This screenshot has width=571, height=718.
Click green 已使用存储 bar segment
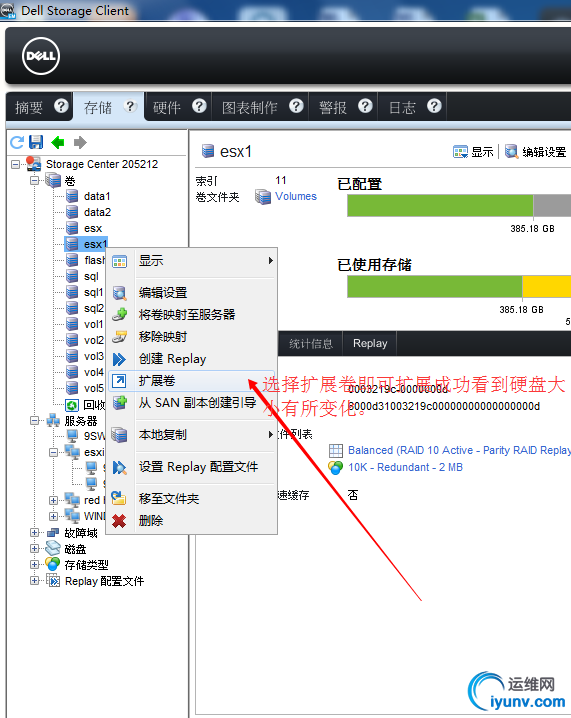(x=435, y=287)
